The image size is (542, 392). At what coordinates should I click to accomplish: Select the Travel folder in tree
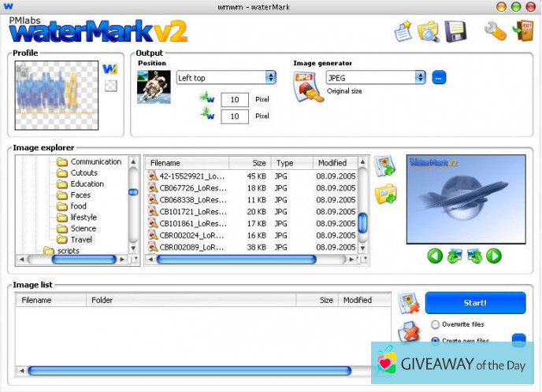click(x=81, y=239)
